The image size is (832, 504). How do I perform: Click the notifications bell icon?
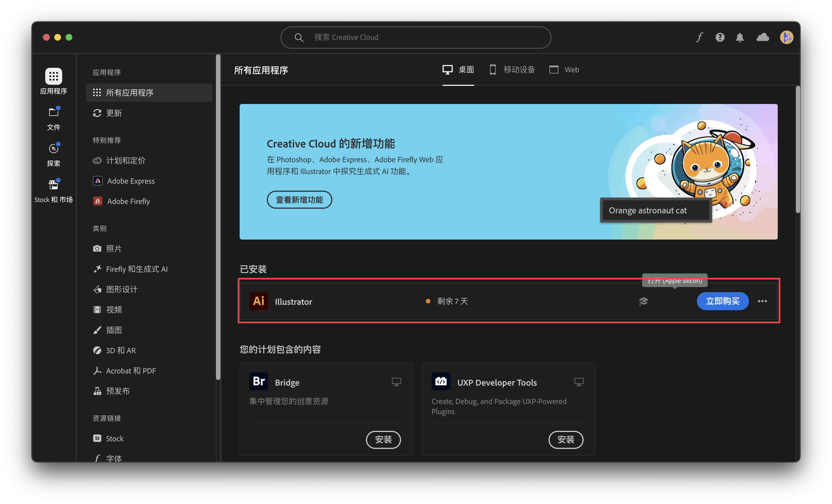tap(742, 38)
